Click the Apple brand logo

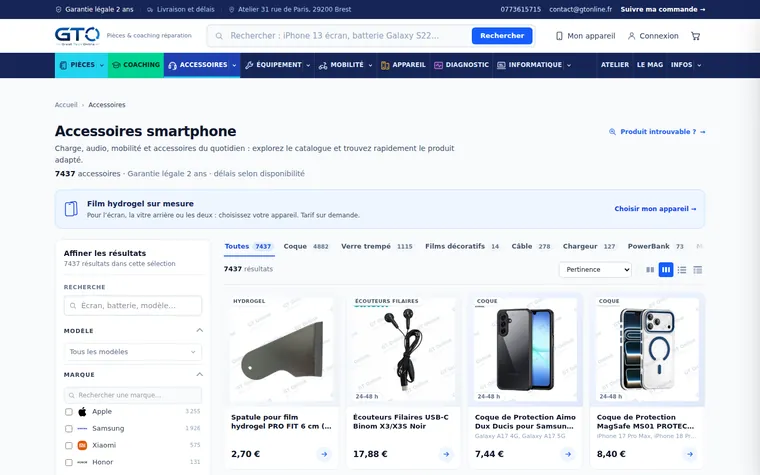82,412
